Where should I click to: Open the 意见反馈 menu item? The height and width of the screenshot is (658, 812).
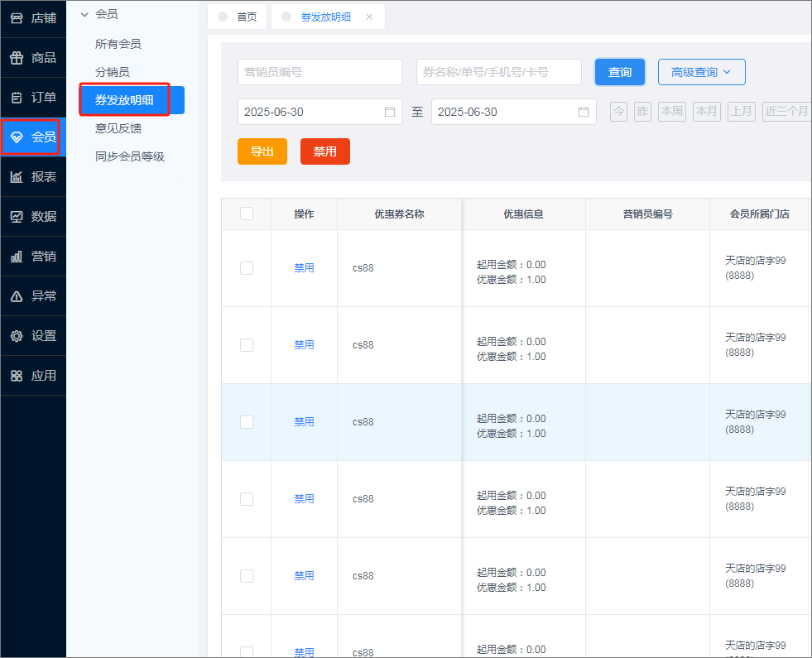(118, 128)
